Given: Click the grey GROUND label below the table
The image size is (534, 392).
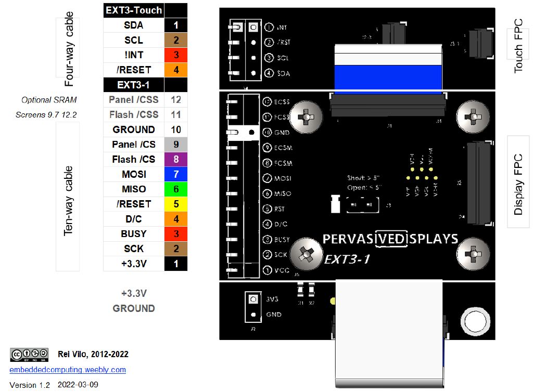Looking at the screenshot, I should [x=134, y=308].
